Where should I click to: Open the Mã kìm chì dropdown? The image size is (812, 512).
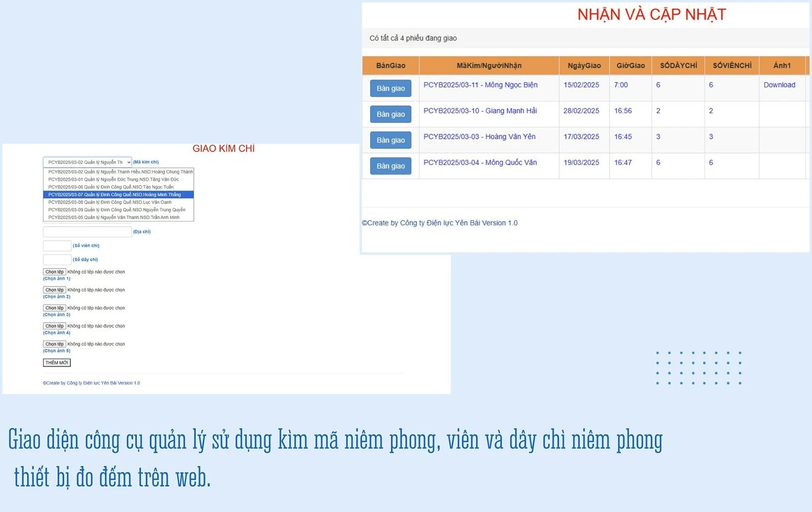87,163
